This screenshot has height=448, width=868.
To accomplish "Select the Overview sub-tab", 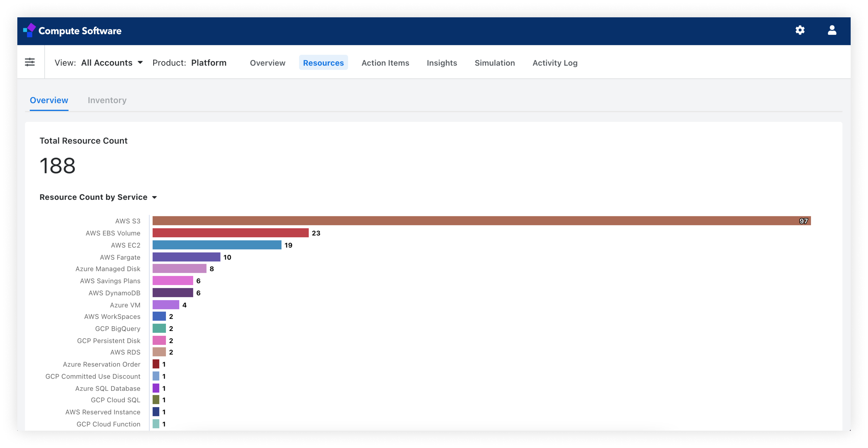I will pyautogui.click(x=49, y=100).
